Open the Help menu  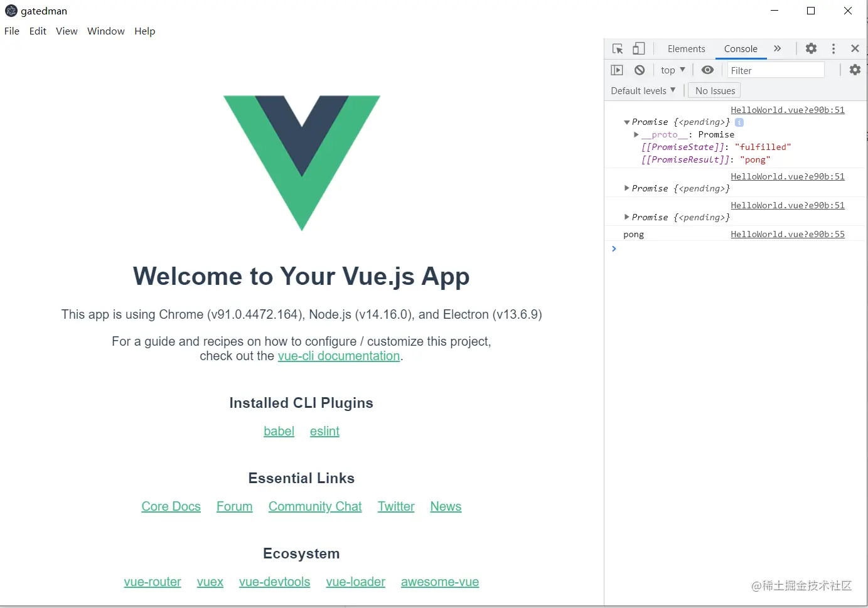click(145, 31)
